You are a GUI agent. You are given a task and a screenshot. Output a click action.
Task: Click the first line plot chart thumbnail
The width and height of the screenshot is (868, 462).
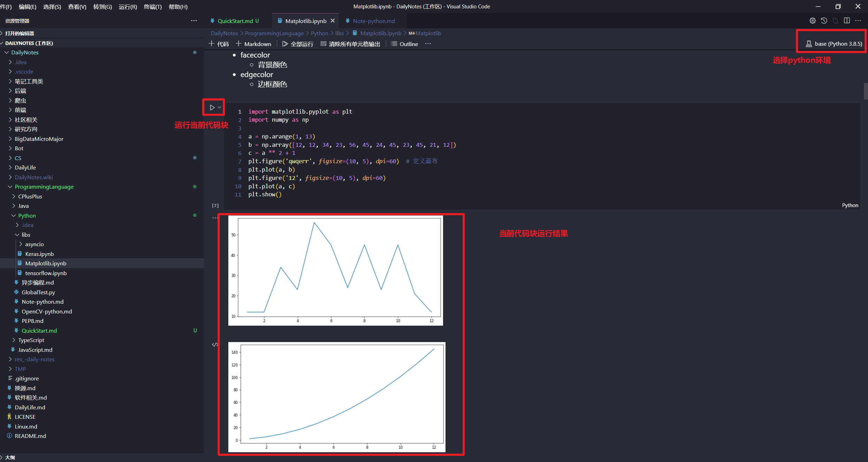(x=339, y=270)
